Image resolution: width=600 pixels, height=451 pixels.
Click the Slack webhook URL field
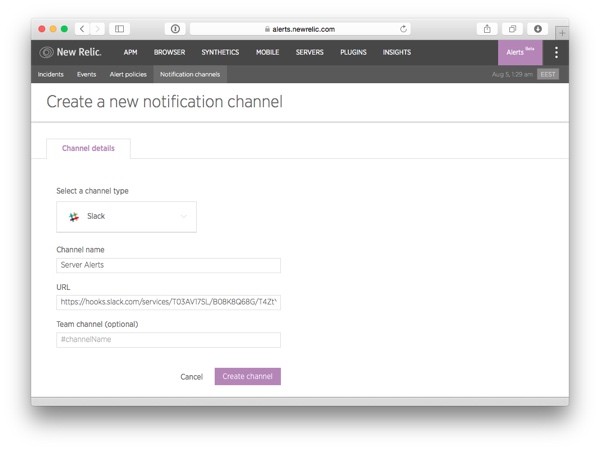168,302
